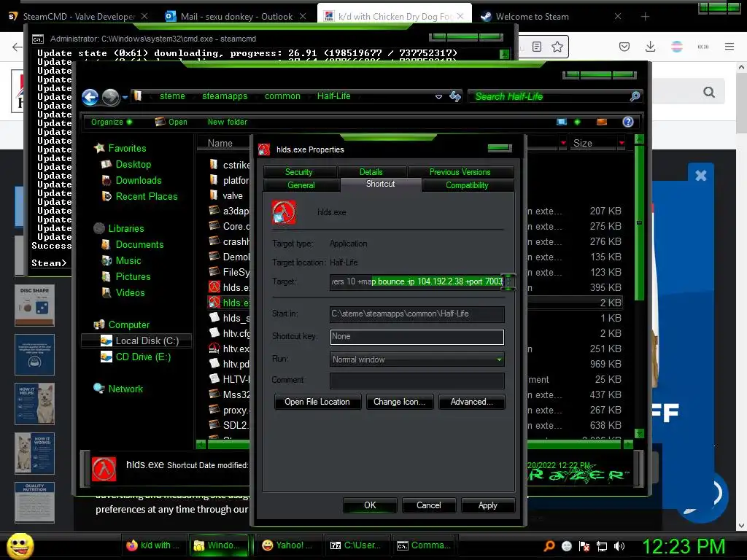Click hlds.exe Half-Life icon in Properties dialog

(x=284, y=212)
